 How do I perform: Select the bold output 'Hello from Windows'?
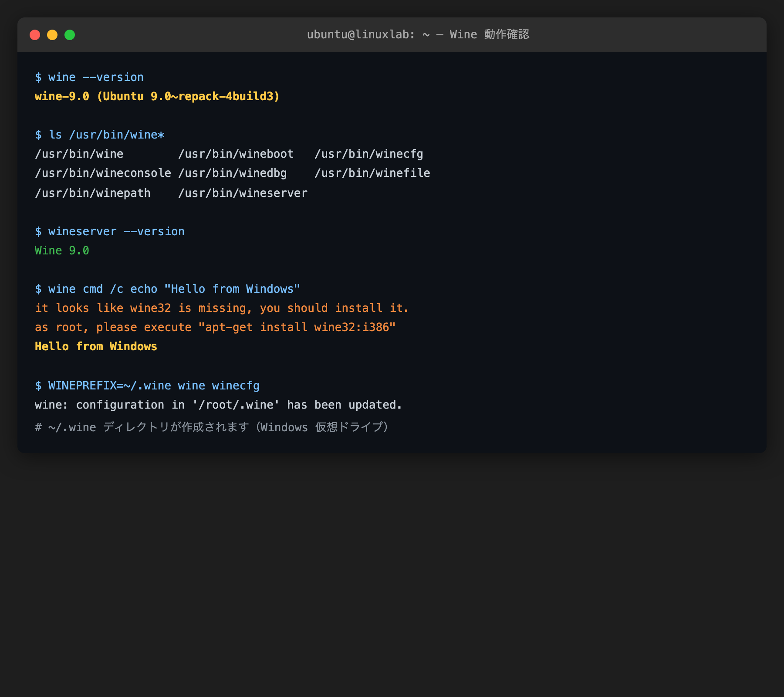pos(96,346)
